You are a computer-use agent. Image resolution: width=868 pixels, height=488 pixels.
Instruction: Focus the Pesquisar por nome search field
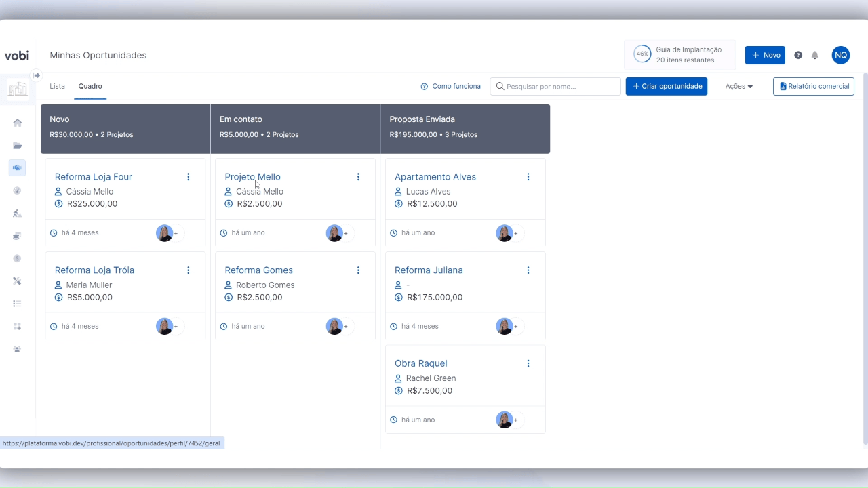click(555, 86)
